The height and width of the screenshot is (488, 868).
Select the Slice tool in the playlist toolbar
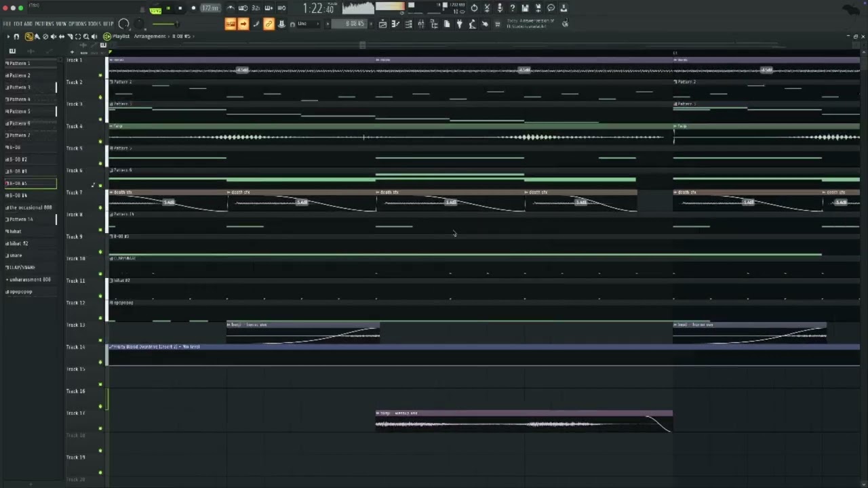point(70,37)
